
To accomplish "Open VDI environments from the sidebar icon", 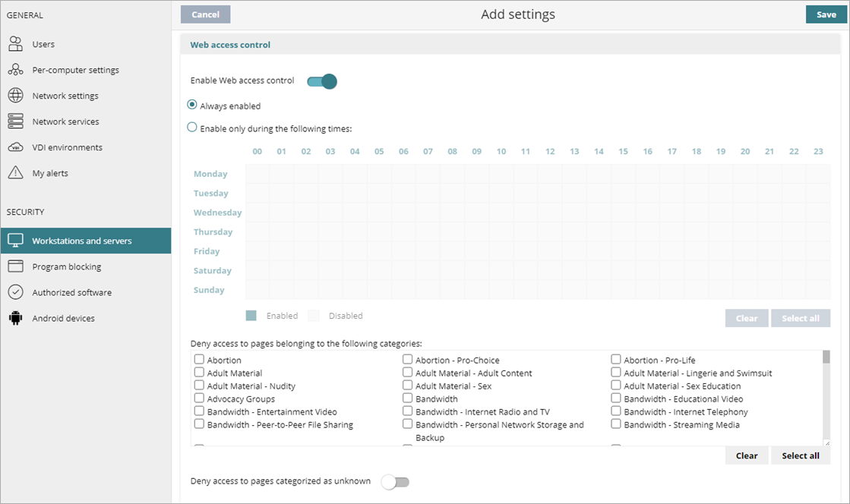I will (17, 146).
